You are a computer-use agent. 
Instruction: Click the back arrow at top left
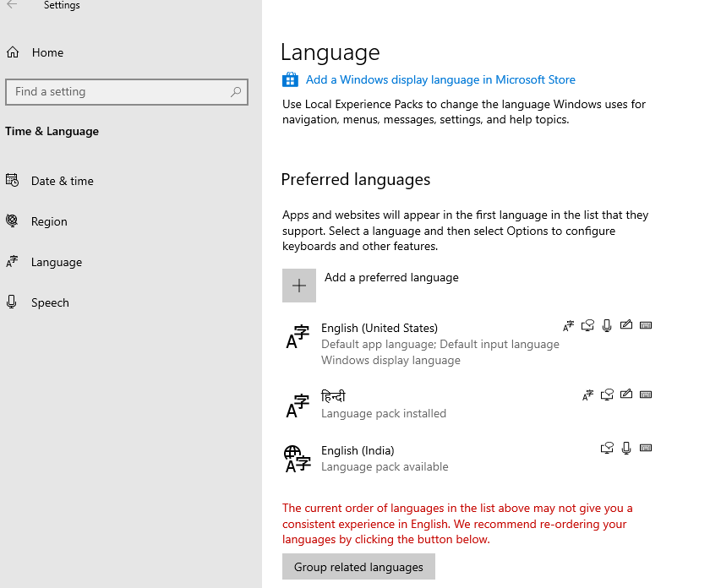coord(11,6)
